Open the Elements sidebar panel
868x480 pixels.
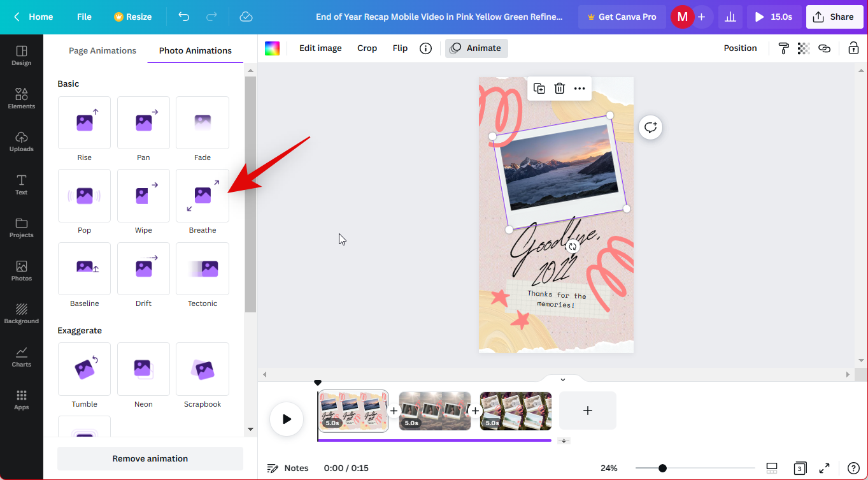click(21, 98)
